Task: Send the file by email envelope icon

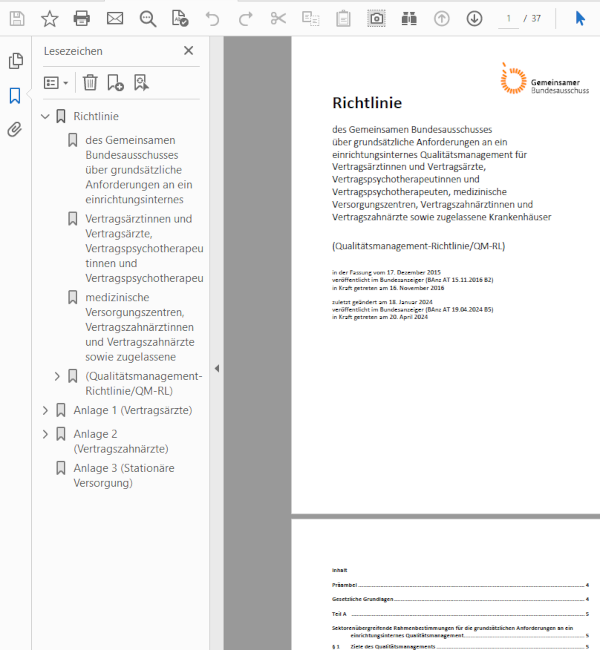Action: point(115,18)
